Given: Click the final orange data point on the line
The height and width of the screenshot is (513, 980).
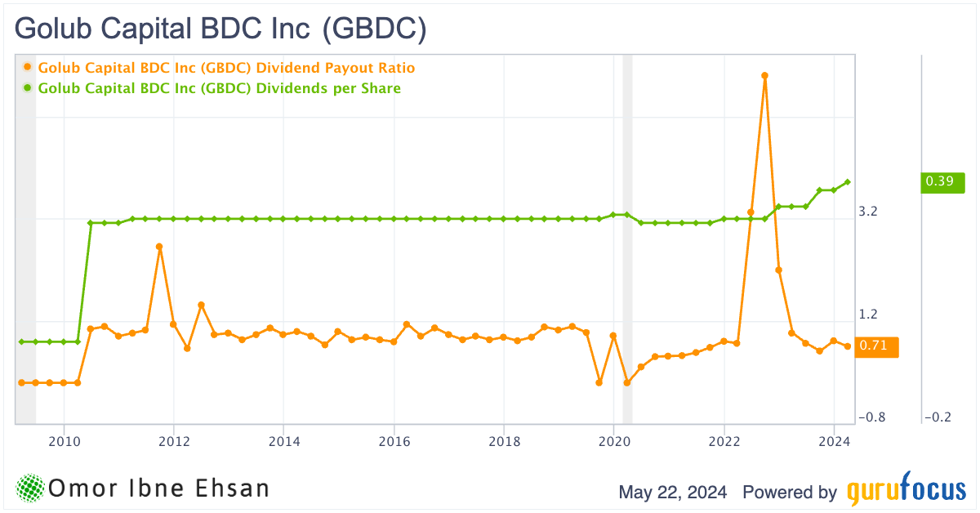Looking at the screenshot, I should [x=848, y=346].
